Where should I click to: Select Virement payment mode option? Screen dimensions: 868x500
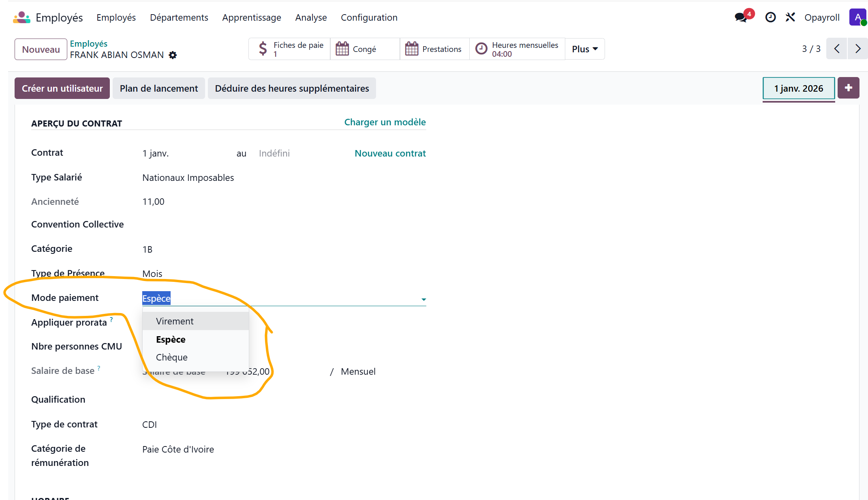pos(175,321)
